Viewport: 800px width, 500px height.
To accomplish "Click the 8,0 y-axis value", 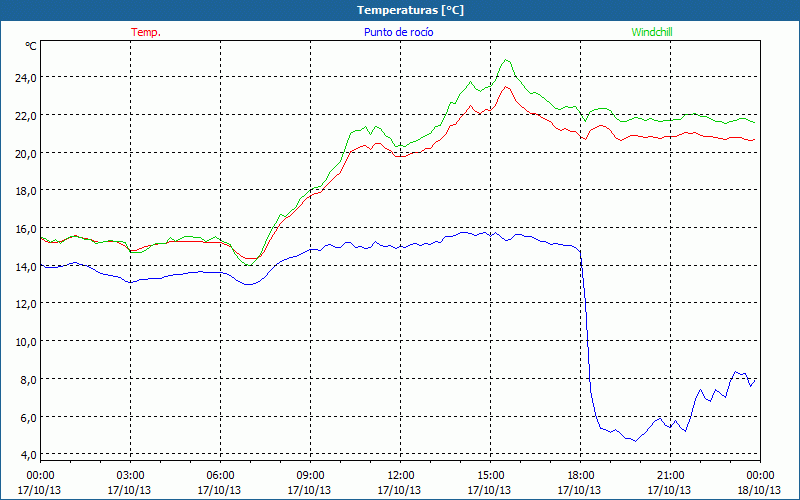I will [29, 380].
